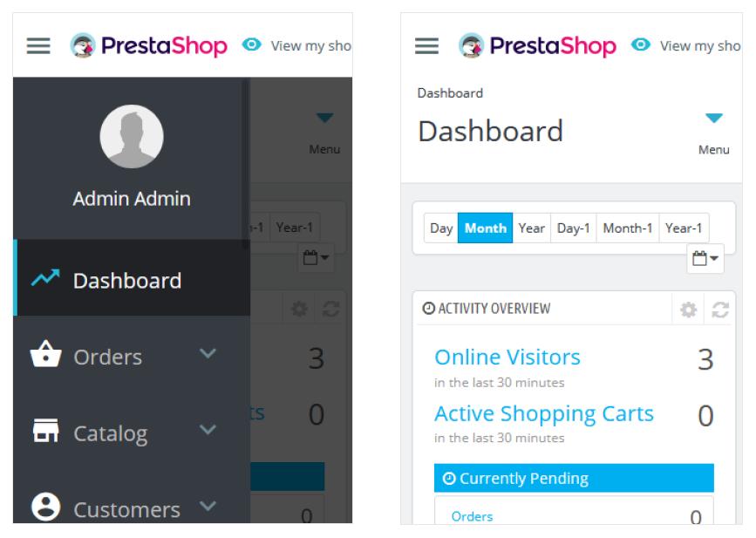Switch the date range to Day
This screenshot has height=538, width=756.
pos(441,228)
